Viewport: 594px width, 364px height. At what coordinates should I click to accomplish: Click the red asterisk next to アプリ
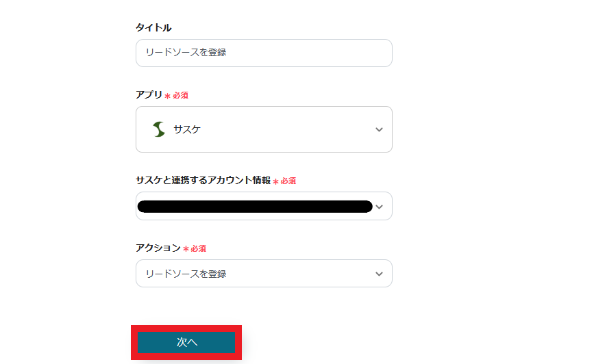[167, 96]
